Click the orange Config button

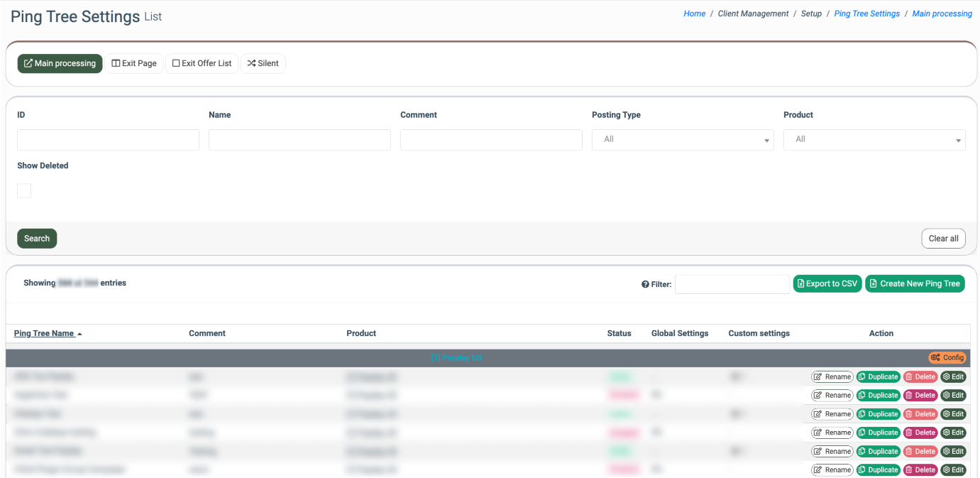click(947, 358)
